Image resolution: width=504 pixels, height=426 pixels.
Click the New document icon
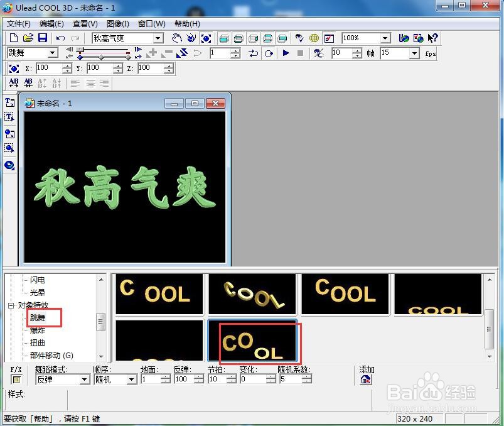14,38
